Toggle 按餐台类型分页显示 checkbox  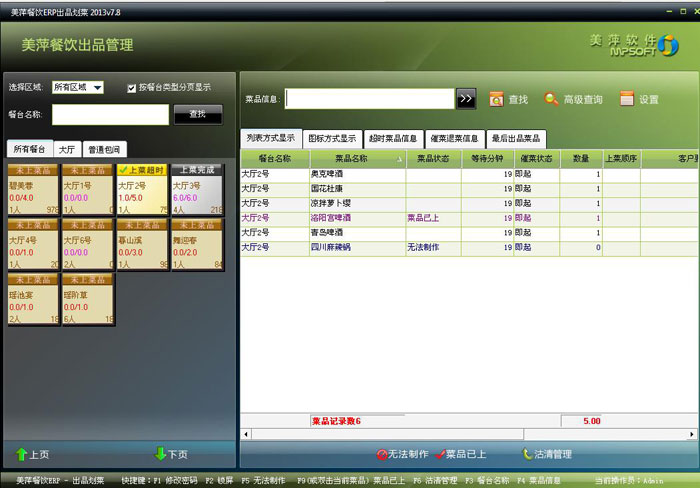click(132, 88)
